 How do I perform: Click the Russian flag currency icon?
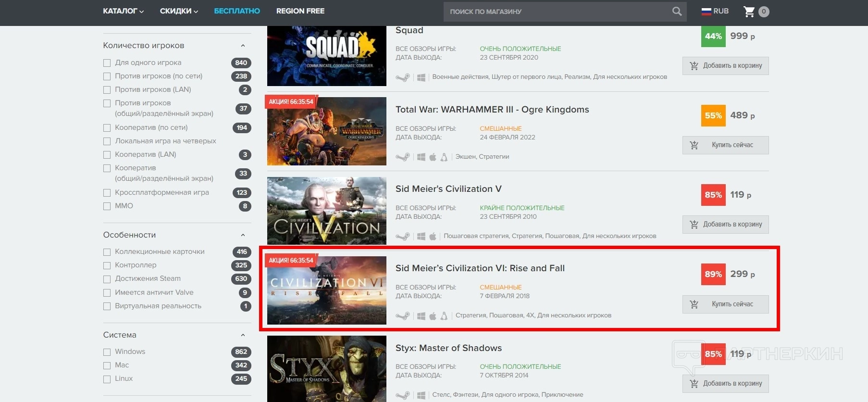point(706,12)
